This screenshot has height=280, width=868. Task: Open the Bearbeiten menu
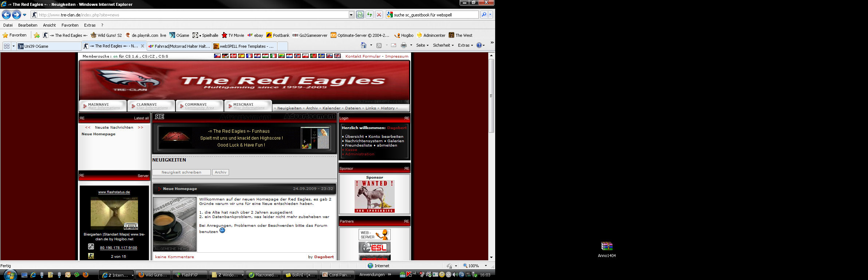(28, 25)
